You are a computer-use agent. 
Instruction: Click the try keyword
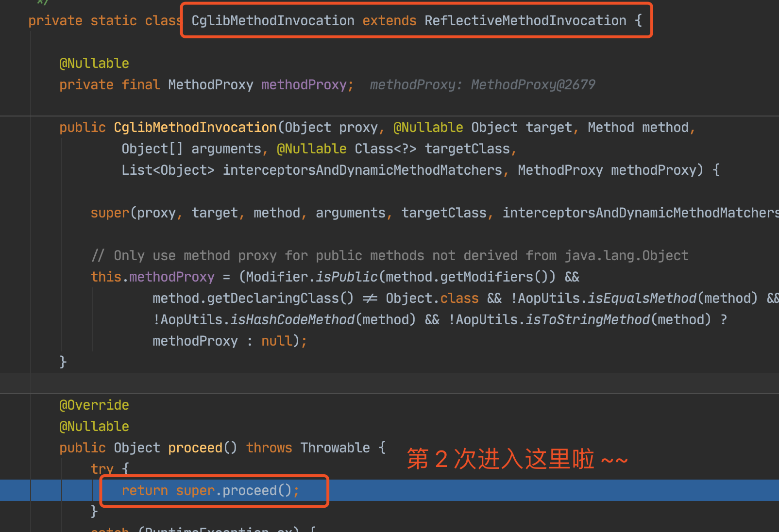(102, 469)
